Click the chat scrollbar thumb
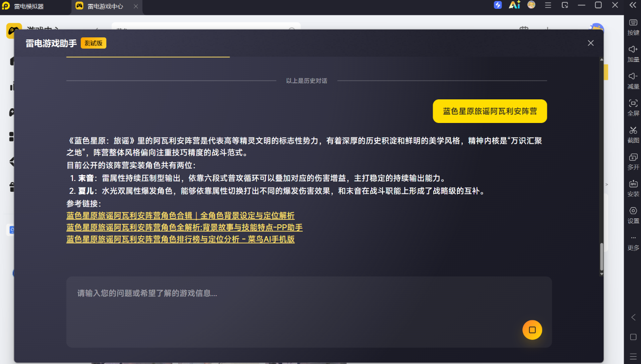 point(602,257)
